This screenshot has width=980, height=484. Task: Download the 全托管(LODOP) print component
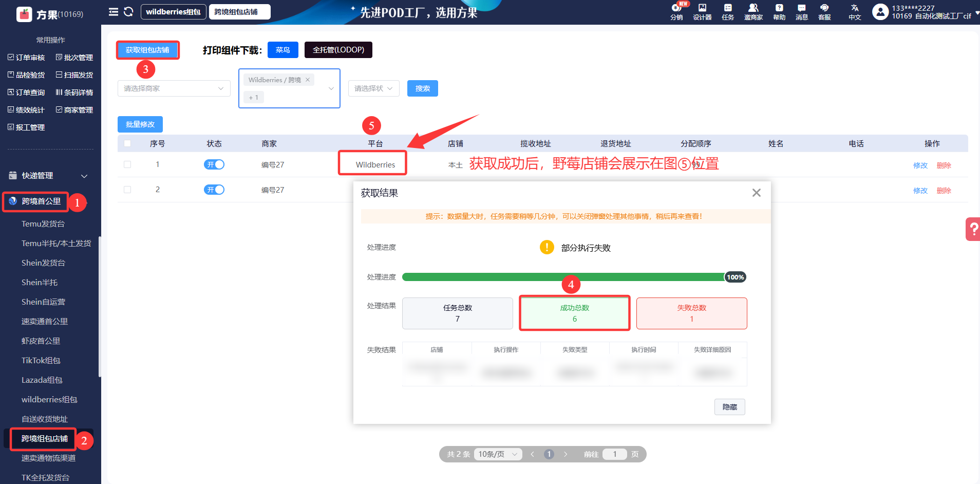click(x=338, y=50)
